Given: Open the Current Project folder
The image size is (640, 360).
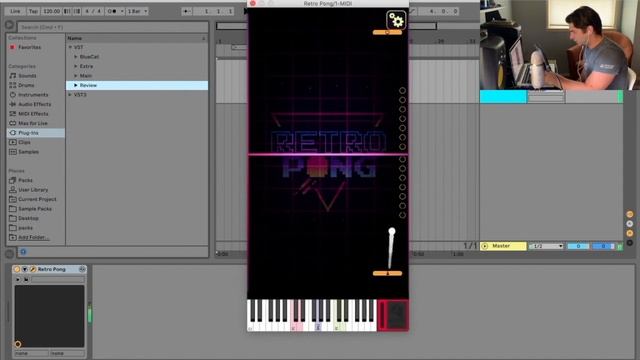Looking at the screenshot, I should click(x=37, y=199).
